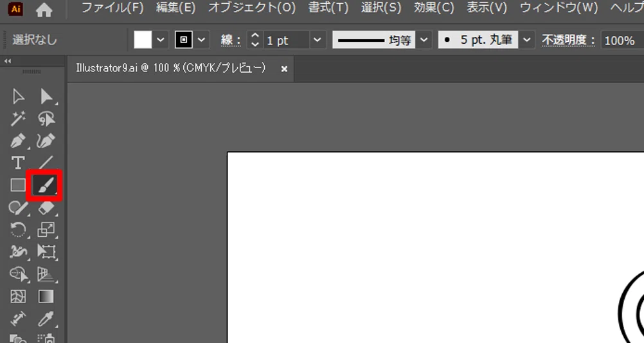Image resolution: width=644 pixels, height=343 pixels.
Task: Open the 線 stroke panel link
Action: point(231,41)
